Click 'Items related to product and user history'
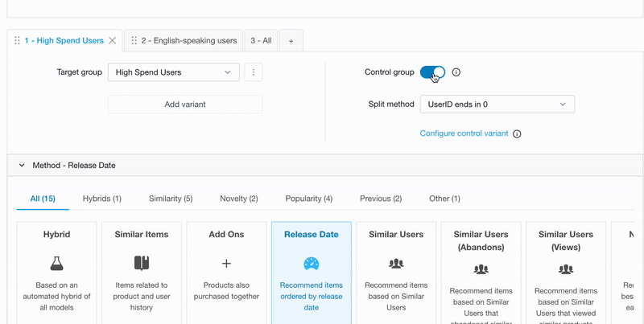The width and height of the screenshot is (644, 324). click(142, 296)
